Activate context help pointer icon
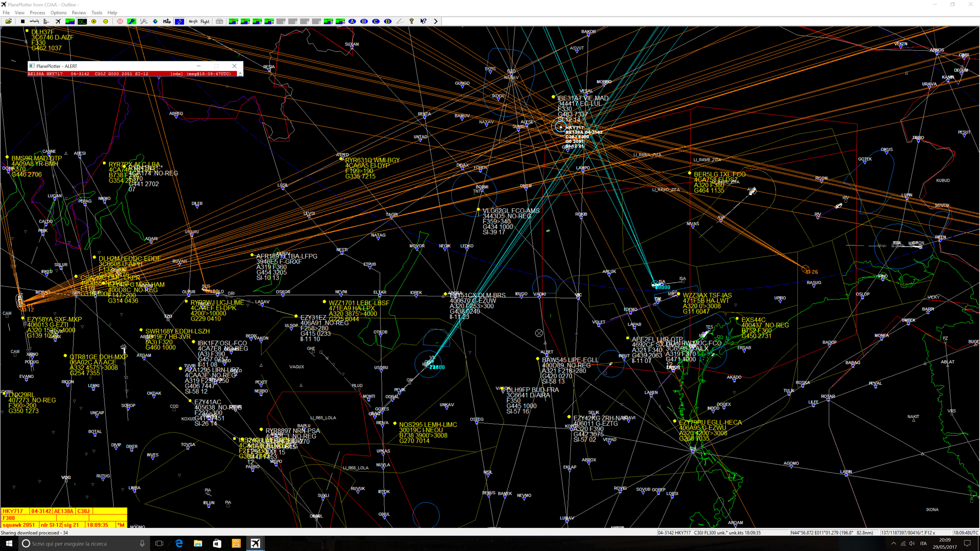Screen dimensions: 980x551 coord(423,21)
